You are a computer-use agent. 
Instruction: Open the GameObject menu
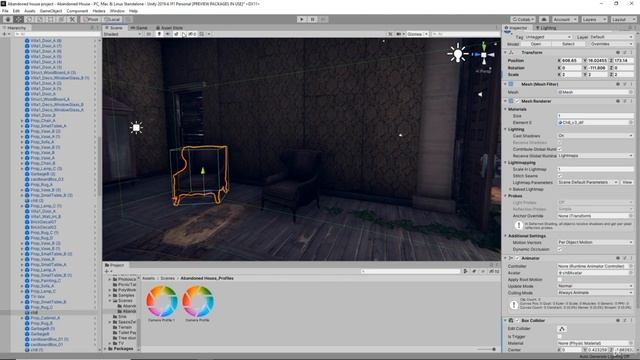[x=51, y=11]
